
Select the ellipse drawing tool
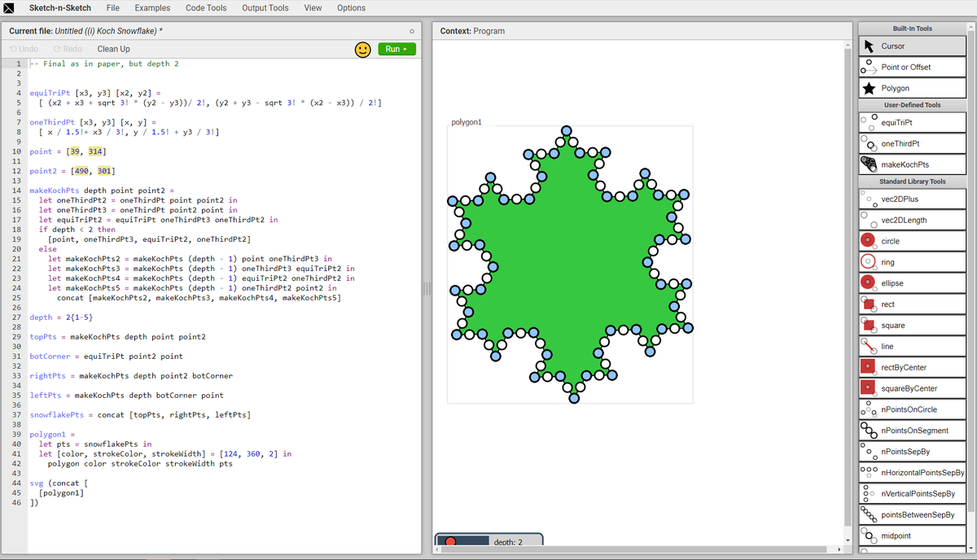[913, 284]
